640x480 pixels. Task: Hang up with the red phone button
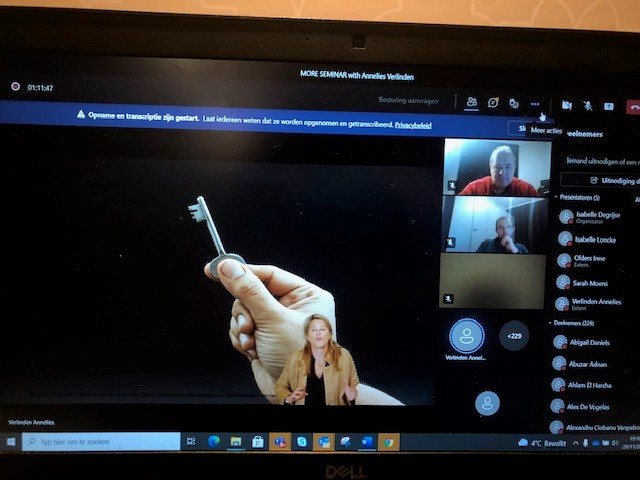coord(633,107)
